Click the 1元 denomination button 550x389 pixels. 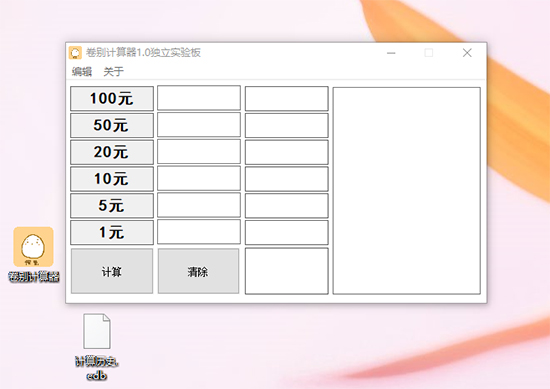tap(112, 232)
